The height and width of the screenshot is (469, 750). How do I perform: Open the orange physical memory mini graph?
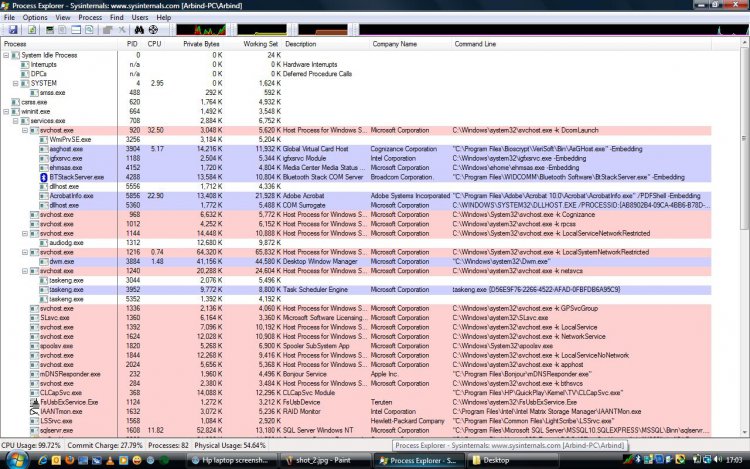323,30
